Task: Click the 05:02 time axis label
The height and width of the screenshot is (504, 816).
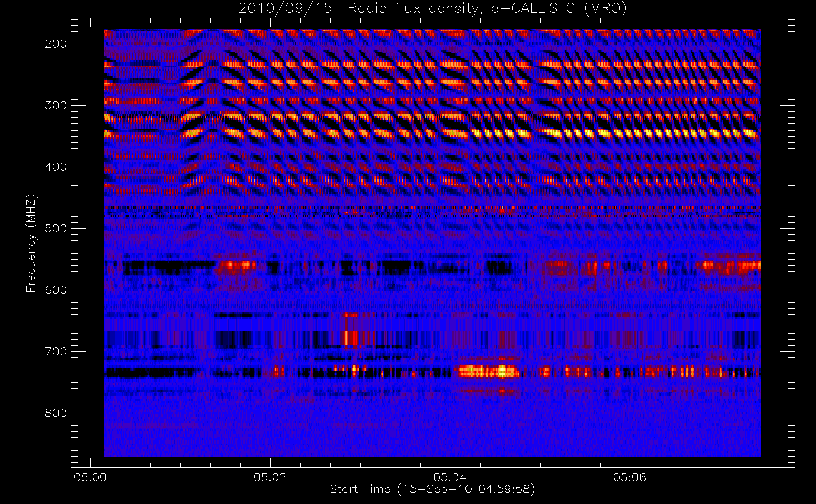Action: point(270,477)
